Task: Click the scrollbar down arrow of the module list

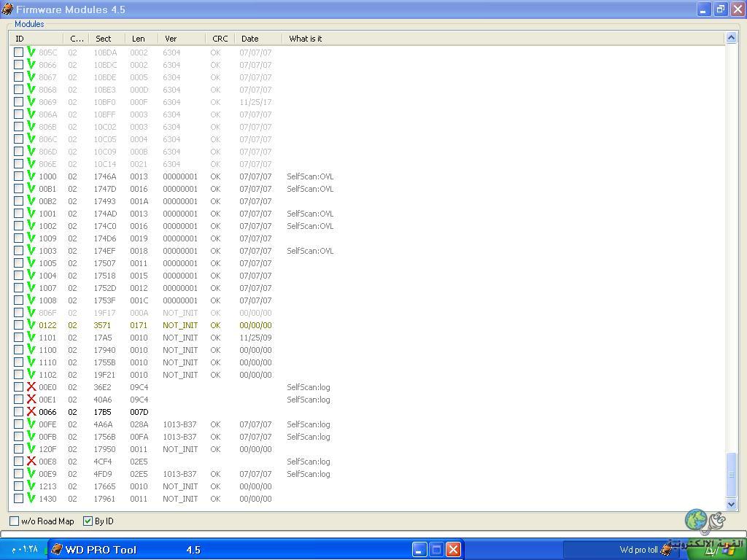Action: (x=731, y=504)
